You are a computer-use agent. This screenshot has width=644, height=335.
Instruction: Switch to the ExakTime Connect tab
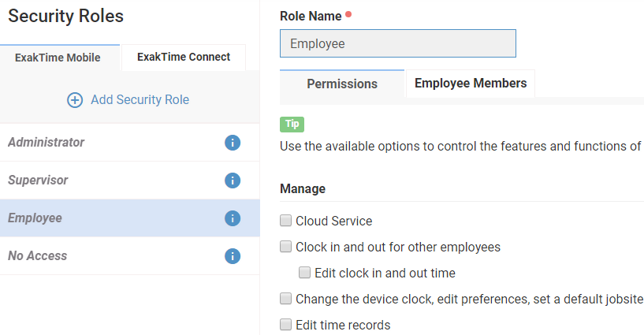click(184, 57)
